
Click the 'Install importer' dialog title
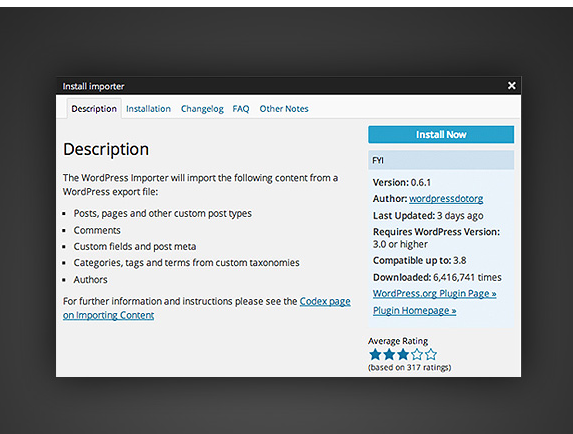[x=94, y=86]
